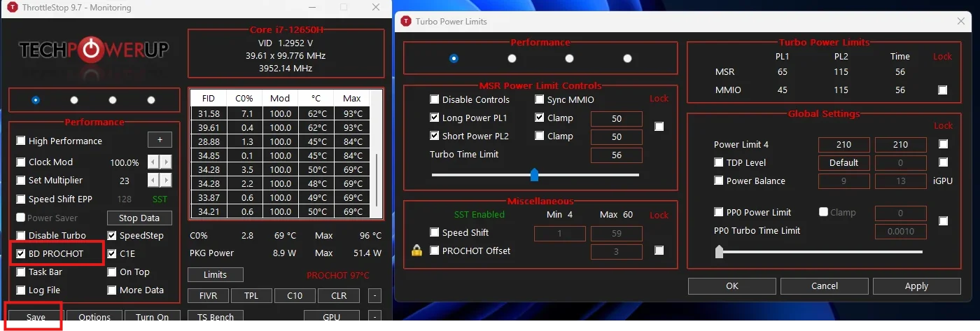Toggle the C1E checkbox

click(113, 253)
